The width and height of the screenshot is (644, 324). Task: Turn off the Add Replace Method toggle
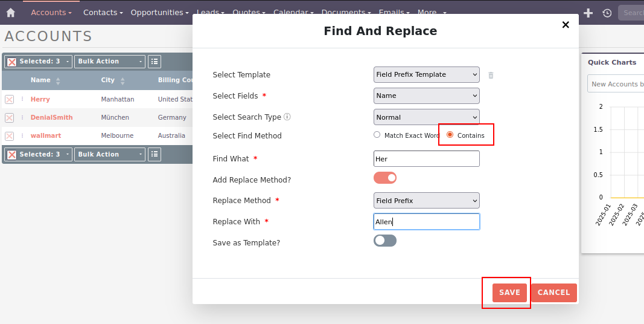(385, 178)
